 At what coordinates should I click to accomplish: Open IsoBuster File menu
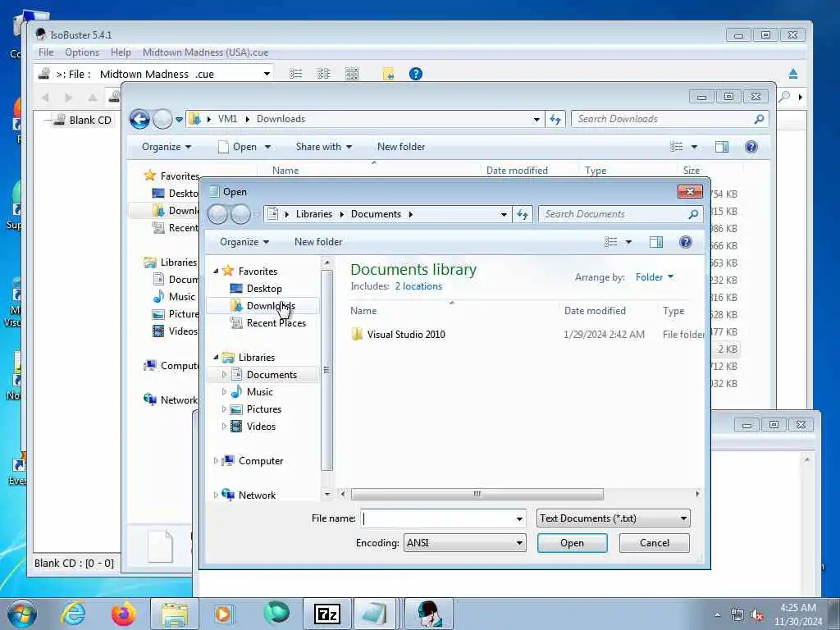46,52
